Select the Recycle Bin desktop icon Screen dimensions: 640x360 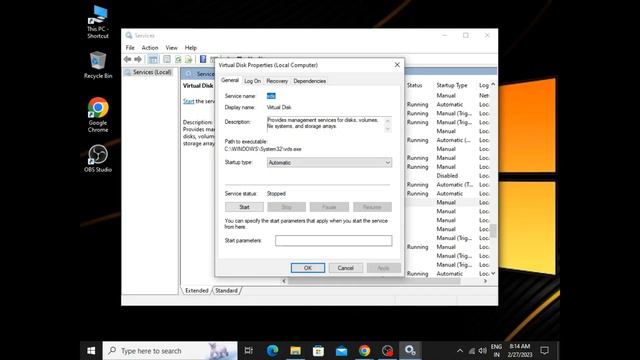(x=98, y=65)
